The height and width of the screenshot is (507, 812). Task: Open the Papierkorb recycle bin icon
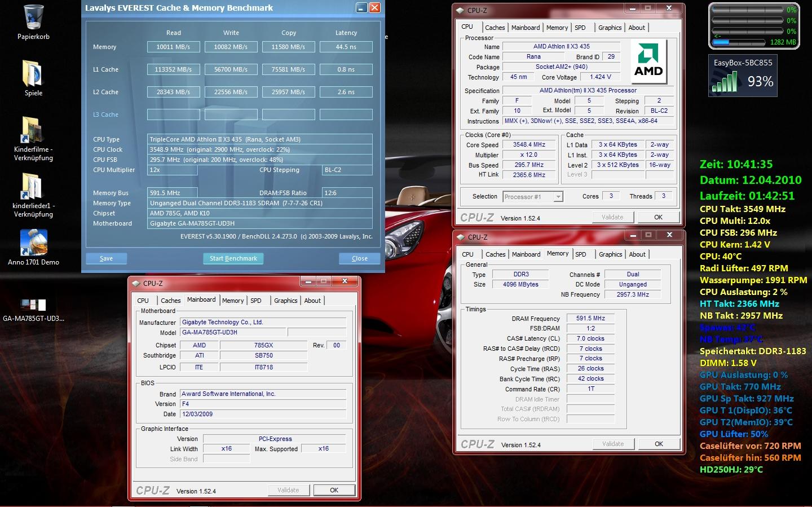(x=34, y=17)
